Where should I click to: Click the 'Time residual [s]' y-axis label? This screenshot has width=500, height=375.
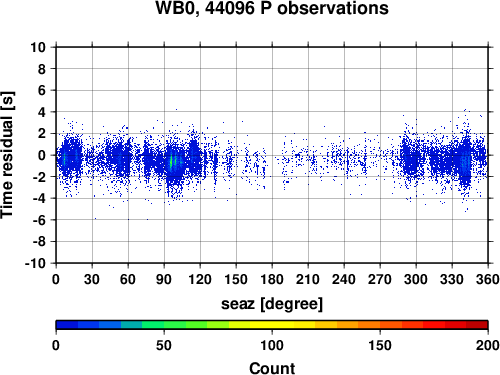click(x=7, y=155)
